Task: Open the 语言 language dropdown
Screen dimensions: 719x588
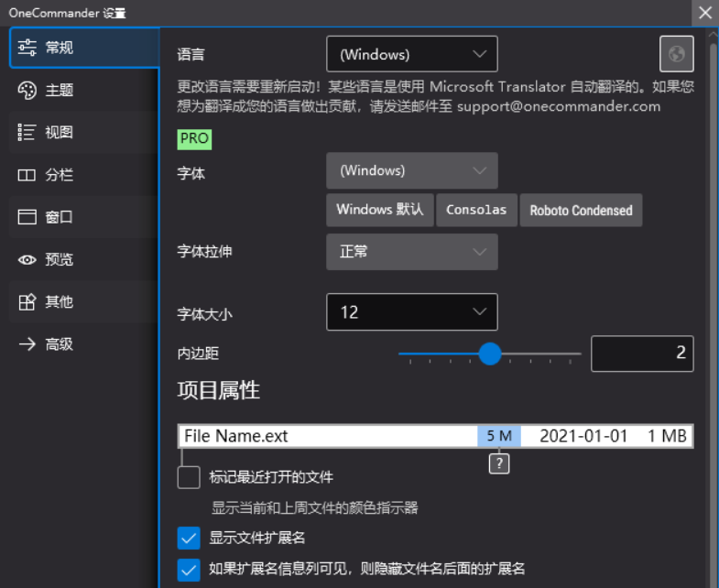Action: click(412, 54)
